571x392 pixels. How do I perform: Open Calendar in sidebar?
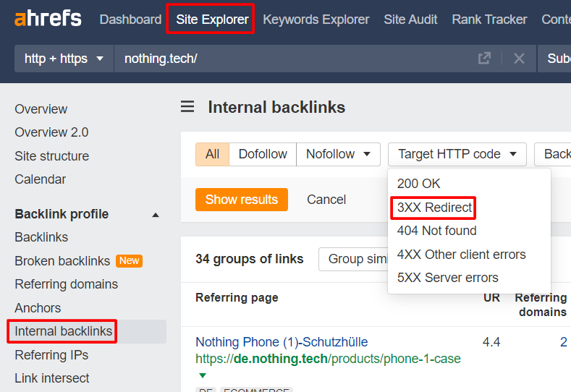40,179
